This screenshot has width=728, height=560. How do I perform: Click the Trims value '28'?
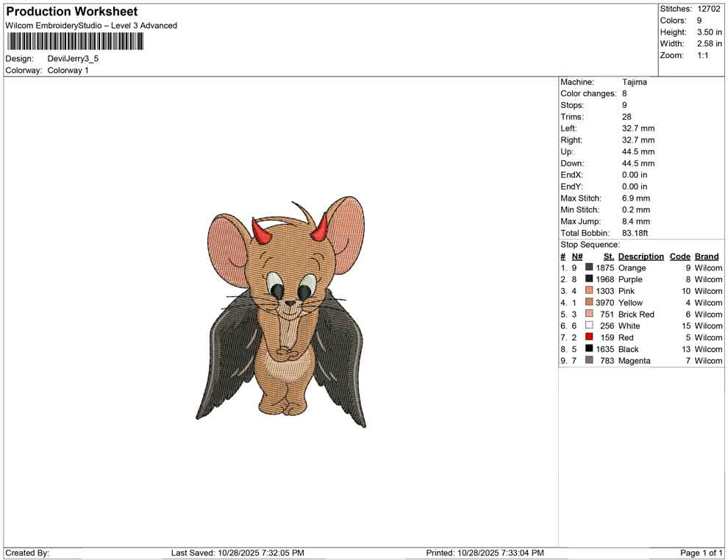point(627,117)
